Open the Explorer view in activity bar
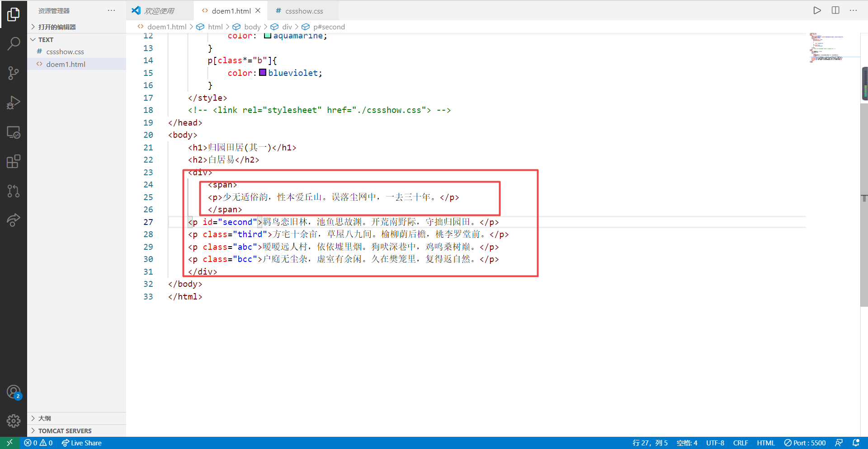 [x=14, y=14]
